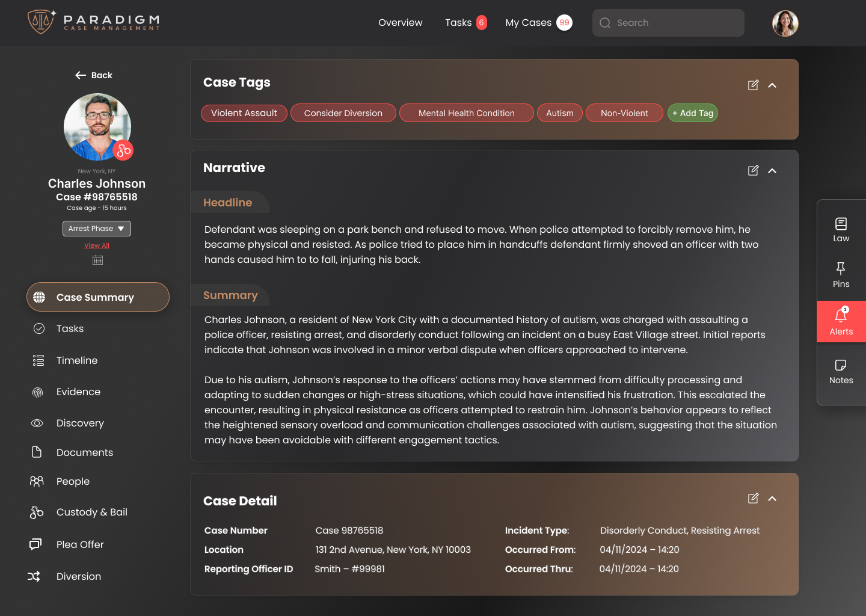Collapse the Case Detail section
Image resolution: width=866 pixels, height=616 pixels.
tap(773, 499)
